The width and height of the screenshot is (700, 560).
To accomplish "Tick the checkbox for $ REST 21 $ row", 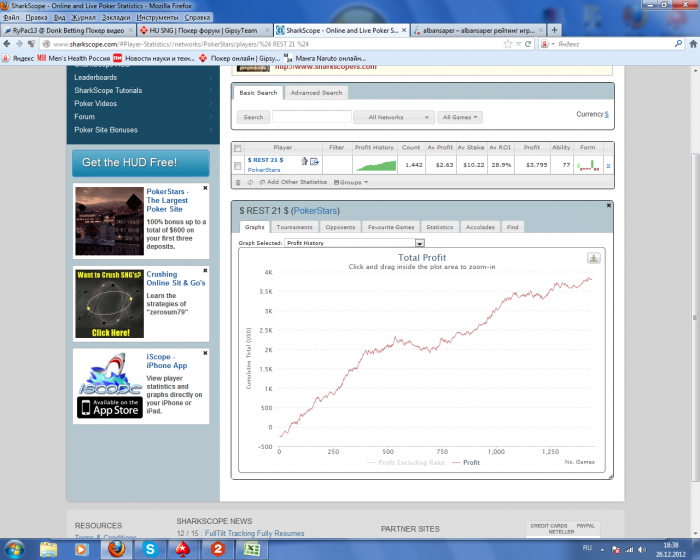I will point(238,166).
